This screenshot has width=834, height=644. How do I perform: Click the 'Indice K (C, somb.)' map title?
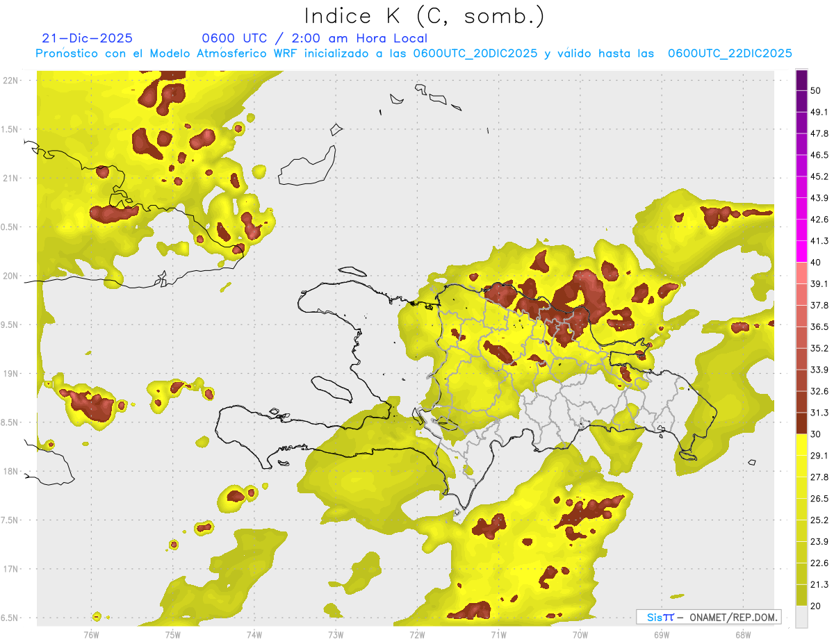click(425, 16)
